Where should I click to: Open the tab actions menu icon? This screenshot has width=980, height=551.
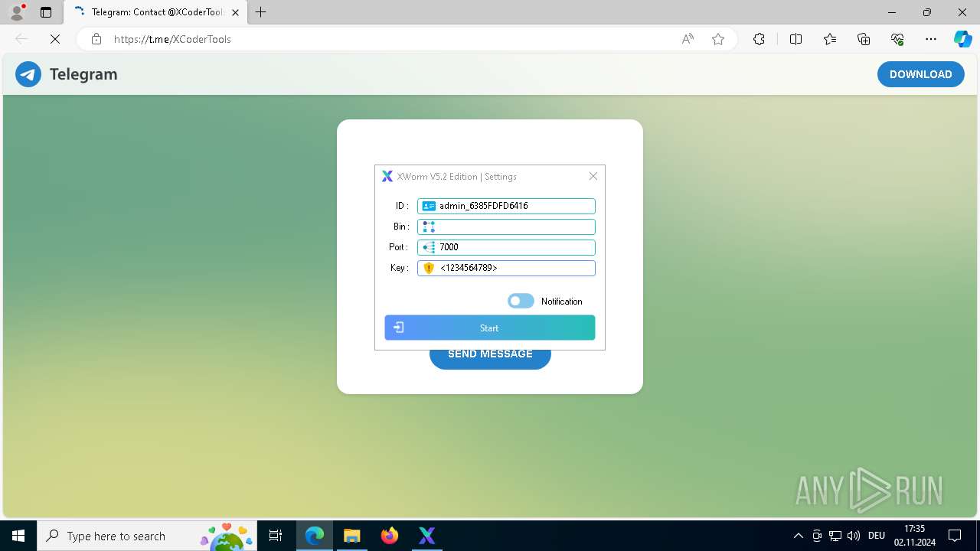point(46,12)
